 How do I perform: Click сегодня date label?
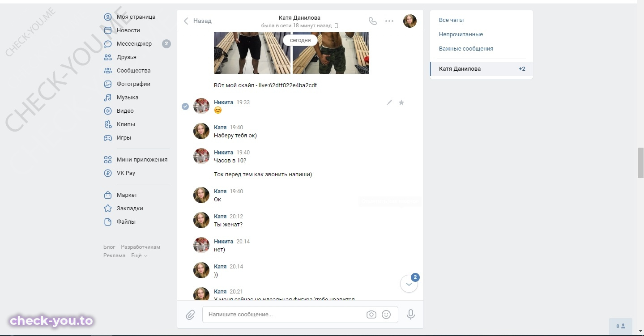coord(300,40)
